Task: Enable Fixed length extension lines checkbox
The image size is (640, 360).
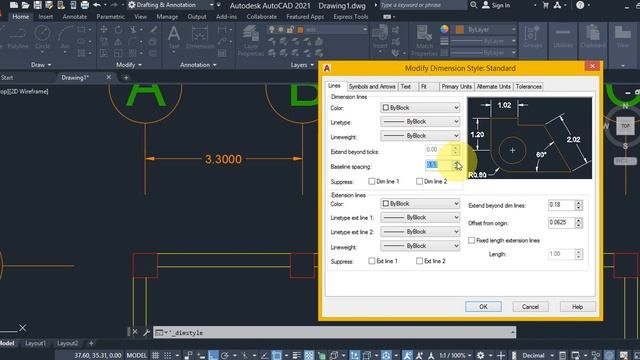Action: tap(471, 240)
